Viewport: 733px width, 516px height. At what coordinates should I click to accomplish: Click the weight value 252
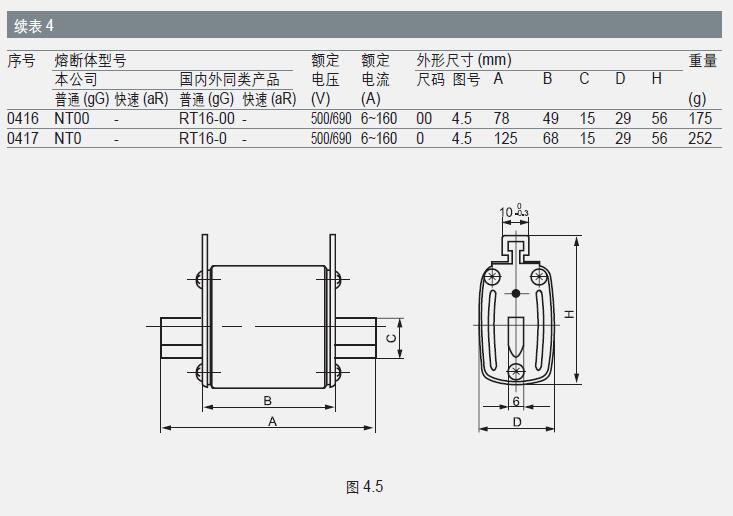pos(701,138)
